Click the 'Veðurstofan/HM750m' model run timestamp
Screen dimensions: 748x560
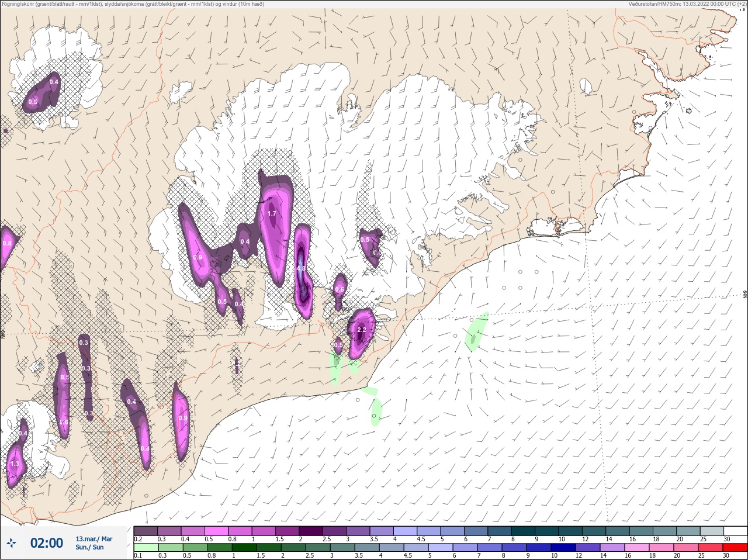point(687,4)
